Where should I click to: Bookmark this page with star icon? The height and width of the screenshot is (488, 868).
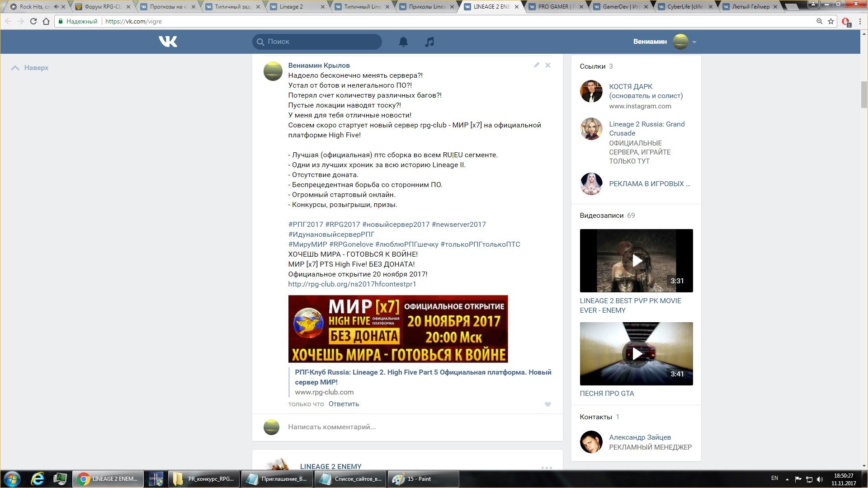(831, 21)
